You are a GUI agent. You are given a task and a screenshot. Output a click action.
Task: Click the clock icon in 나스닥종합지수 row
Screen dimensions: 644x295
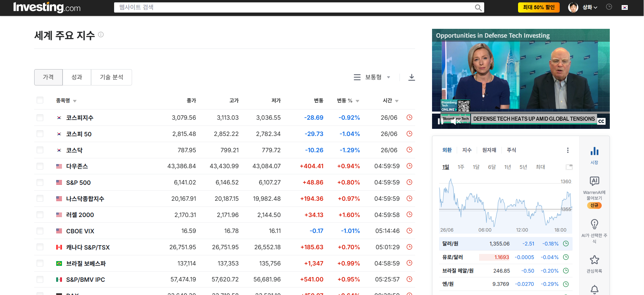point(409,198)
